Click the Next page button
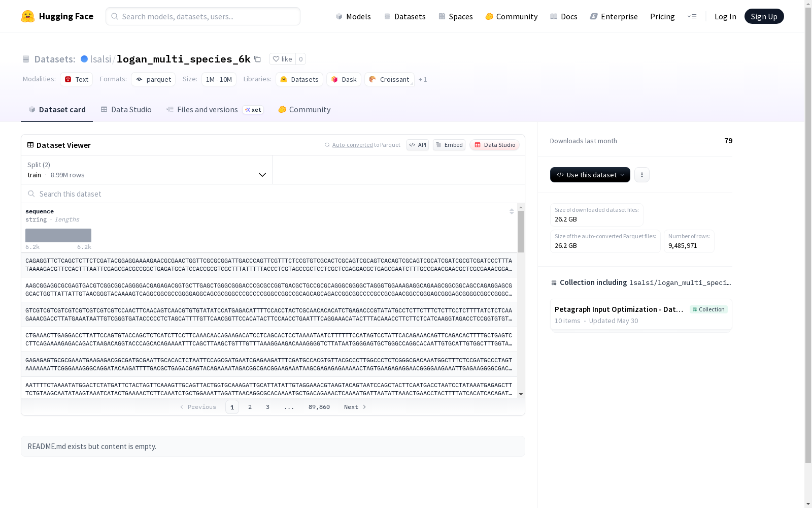 click(x=355, y=407)
